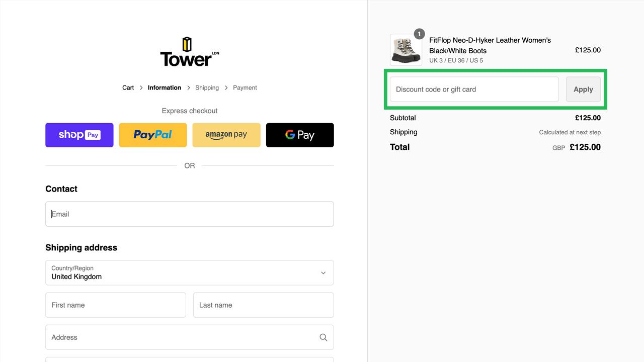
Task: Click the Subtotal £125.00 amount
Action: coord(588,118)
